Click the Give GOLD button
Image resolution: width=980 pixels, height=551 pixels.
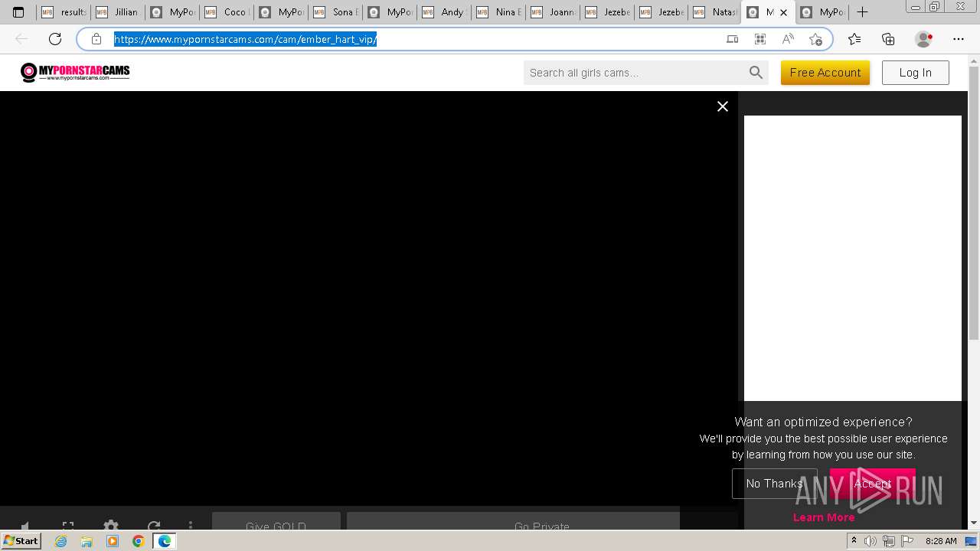tap(276, 523)
